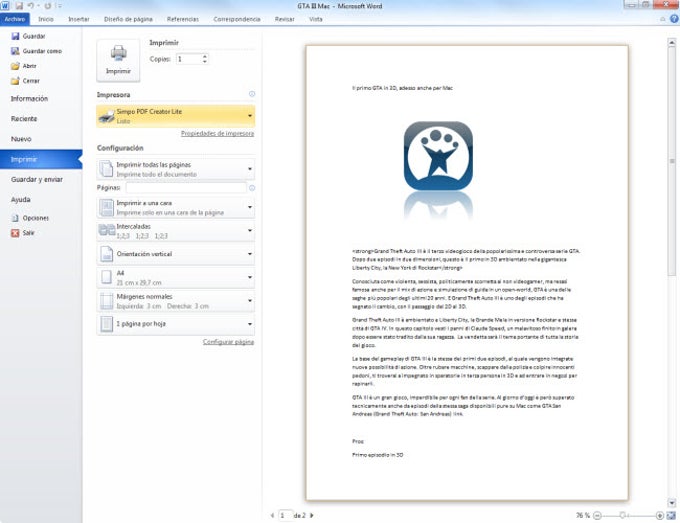Collapse the ribbon with the caret icon

click(x=663, y=19)
